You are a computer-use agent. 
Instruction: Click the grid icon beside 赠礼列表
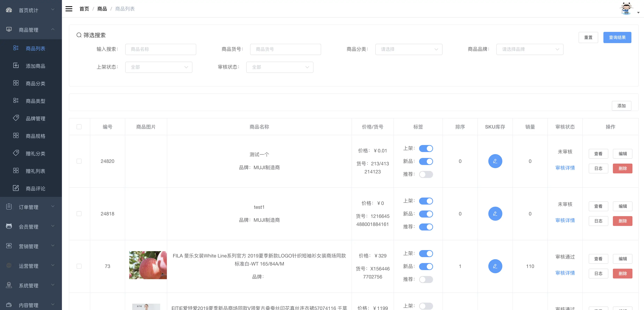click(16, 171)
